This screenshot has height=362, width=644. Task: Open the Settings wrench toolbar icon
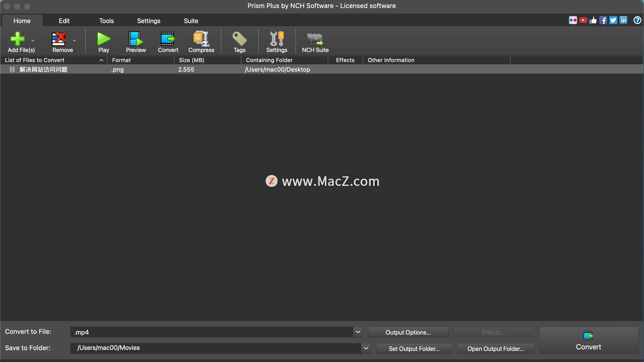(277, 39)
